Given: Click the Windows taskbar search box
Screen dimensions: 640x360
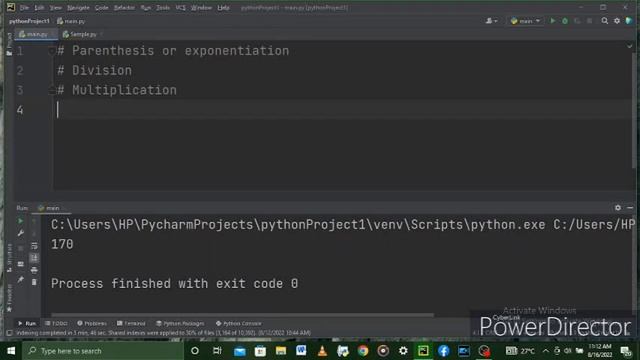Looking at the screenshot, I should click(x=103, y=351).
